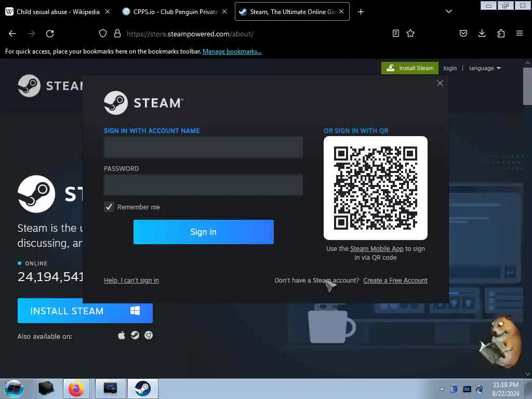Viewport: 532px width, 399px height.
Task: Switch to the Child sexual abuse Wikipedia tab
Action: click(58, 11)
